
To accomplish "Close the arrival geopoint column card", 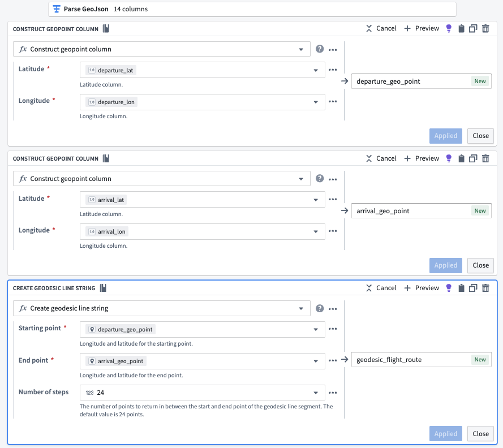I will (480, 265).
